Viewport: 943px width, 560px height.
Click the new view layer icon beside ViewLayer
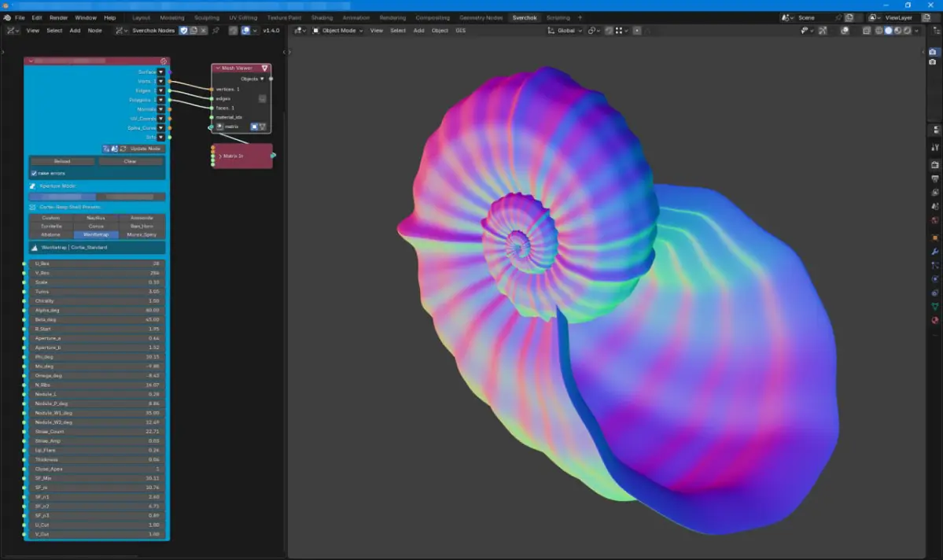point(926,18)
